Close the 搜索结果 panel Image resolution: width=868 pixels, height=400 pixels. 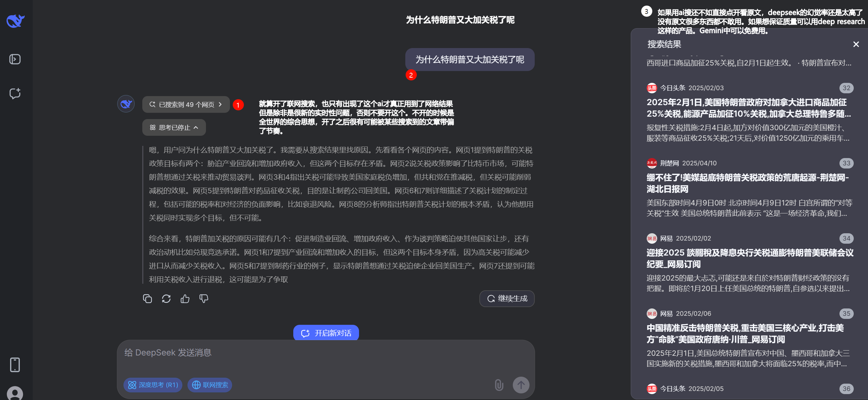tap(855, 44)
